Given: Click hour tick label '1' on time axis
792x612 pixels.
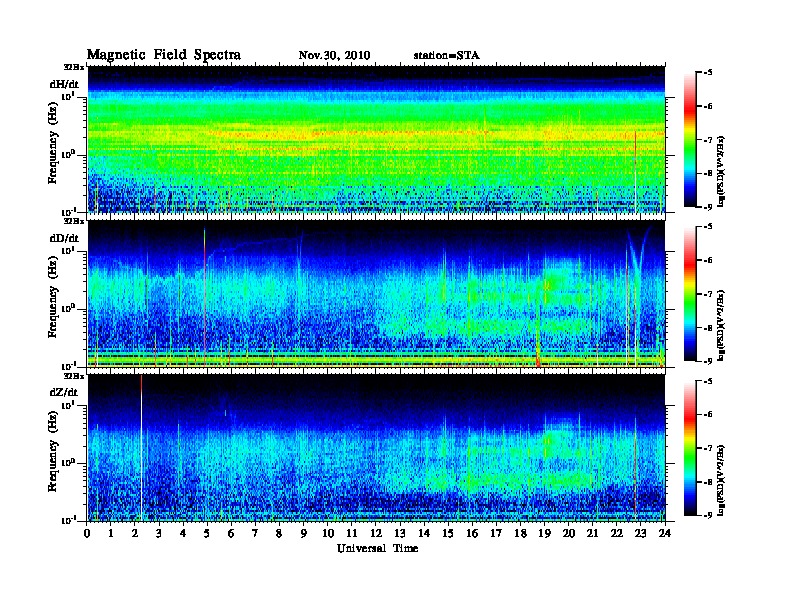Looking at the screenshot, I should pyautogui.click(x=111, y=533).
